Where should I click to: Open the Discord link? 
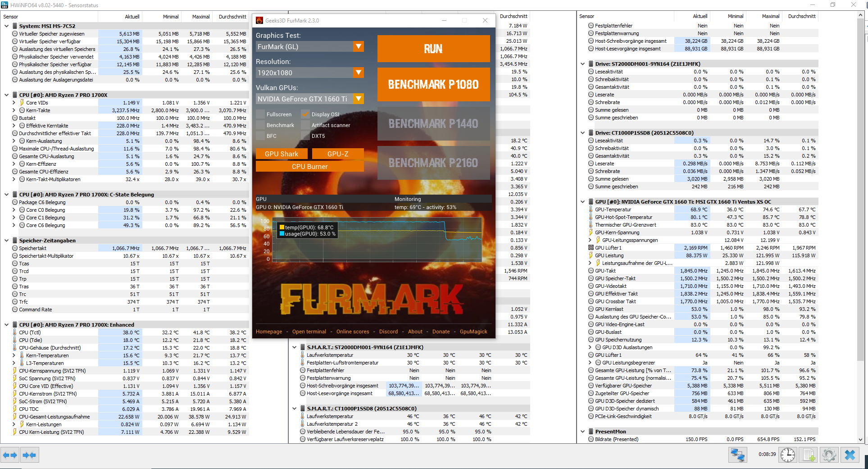coord(388,332)
